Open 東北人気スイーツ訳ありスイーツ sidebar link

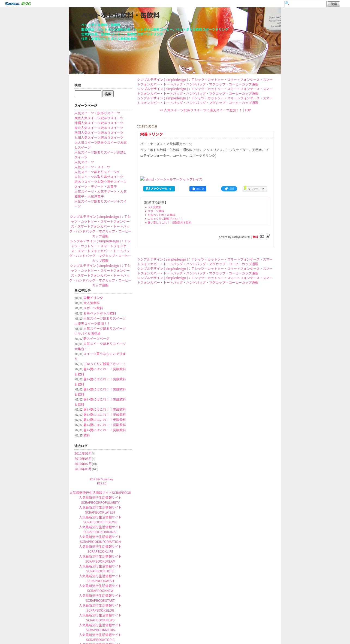point(99,128)
